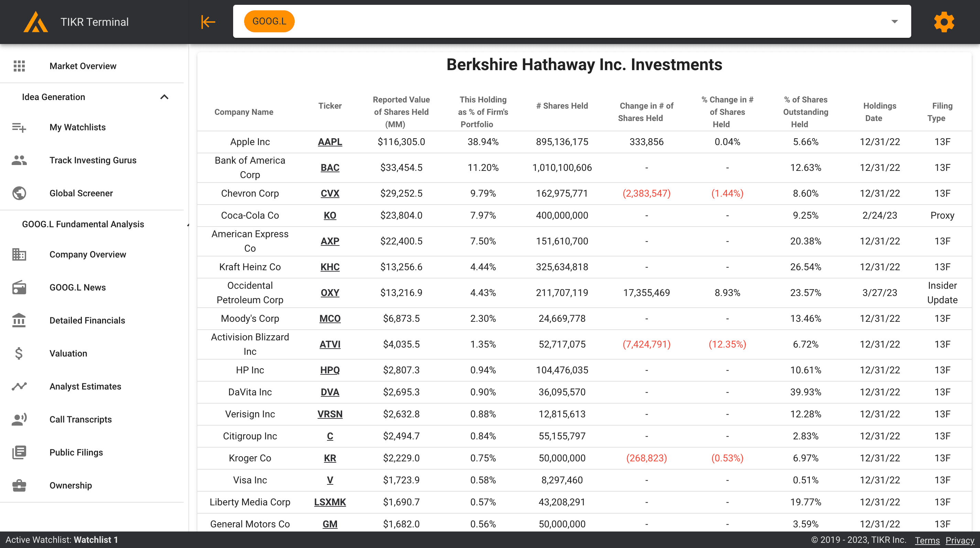
Task: Open Public Filings menu item
Action: [76, 452]
